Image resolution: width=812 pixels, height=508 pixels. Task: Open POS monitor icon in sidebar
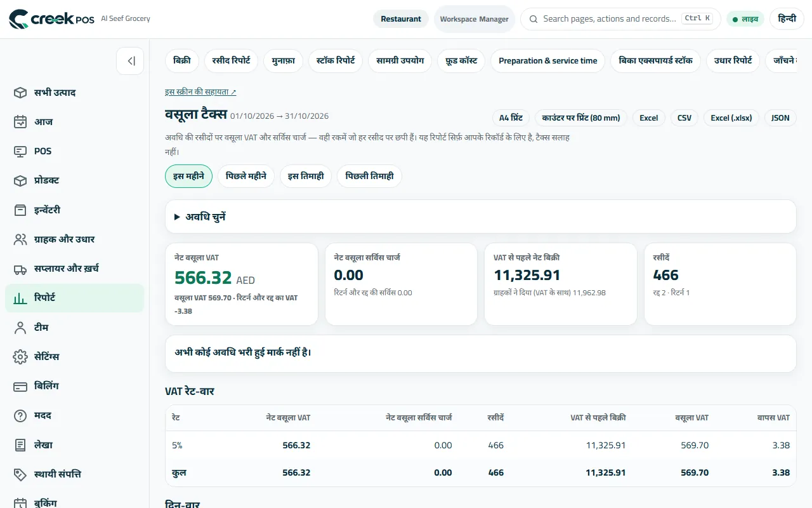point(20,151)
